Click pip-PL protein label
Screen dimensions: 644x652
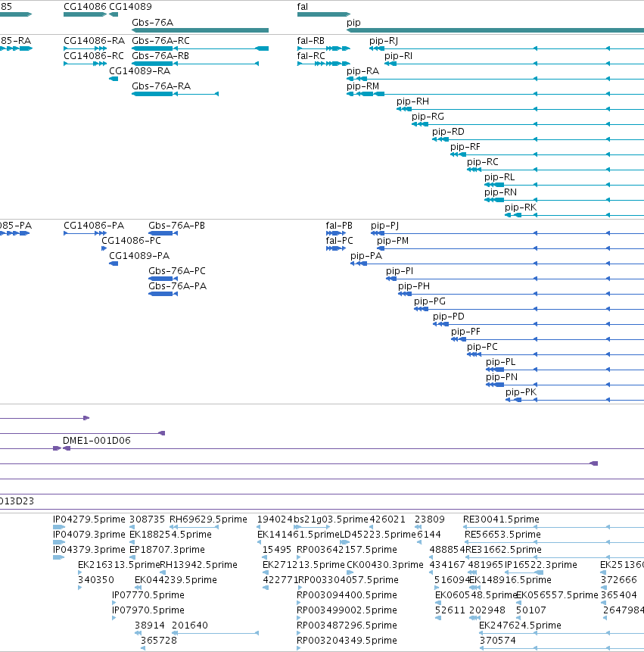501,362
